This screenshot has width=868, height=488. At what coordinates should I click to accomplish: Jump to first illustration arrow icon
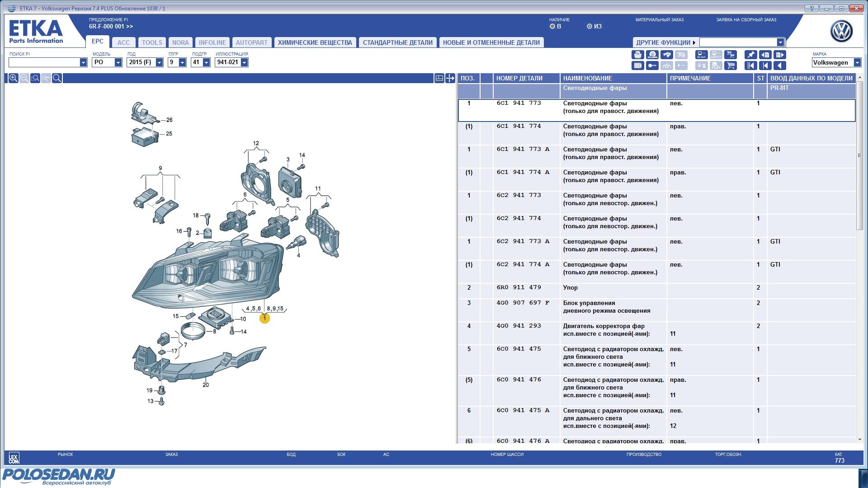click(750, 66)
